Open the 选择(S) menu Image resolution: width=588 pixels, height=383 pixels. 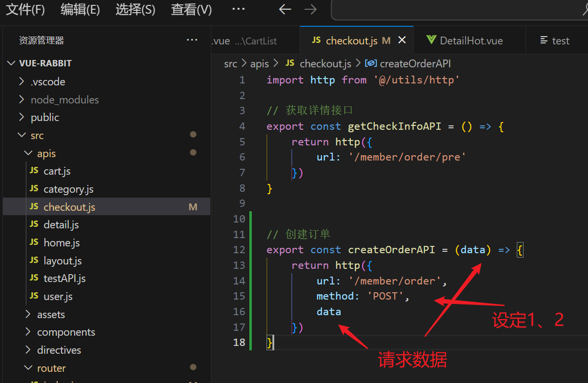tap(135, 9)
